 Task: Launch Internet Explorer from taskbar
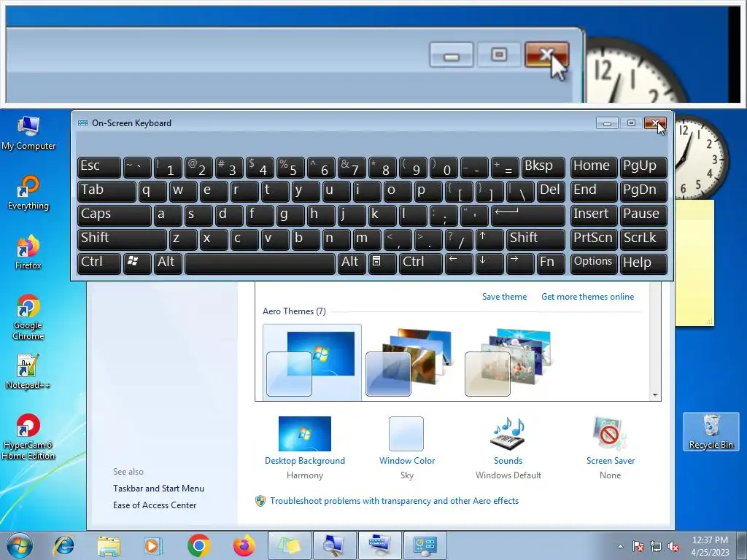(x=64, y=545)
